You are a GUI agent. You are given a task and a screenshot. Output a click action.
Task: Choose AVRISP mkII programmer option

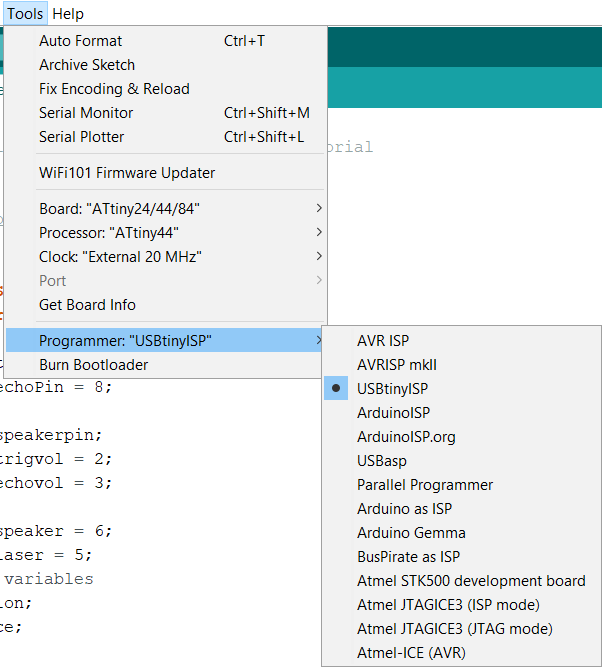[397, 365]
